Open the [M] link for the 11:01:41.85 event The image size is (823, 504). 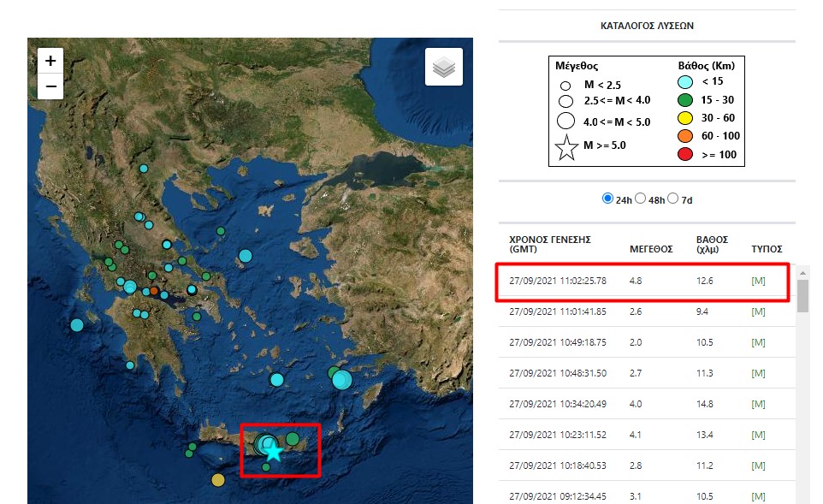tap(758, 311)
